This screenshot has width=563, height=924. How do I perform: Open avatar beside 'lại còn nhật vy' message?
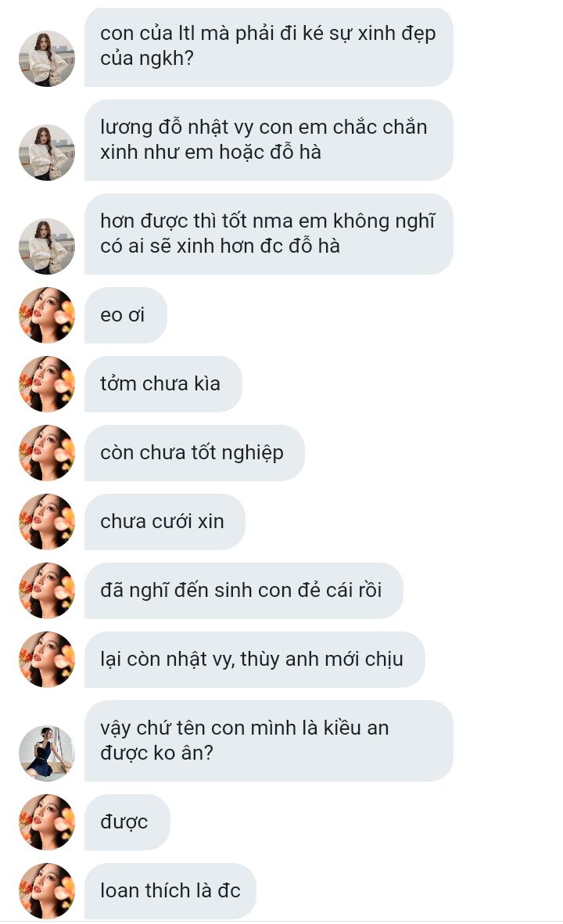click(x=47, y=660)
